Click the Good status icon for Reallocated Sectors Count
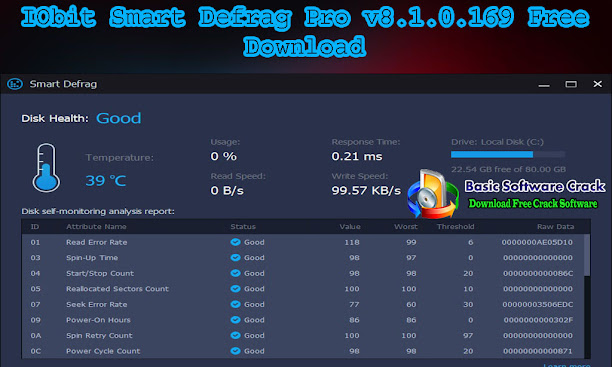Image resolution: width=612 pixels, height=367 pixels. point(235,289)
